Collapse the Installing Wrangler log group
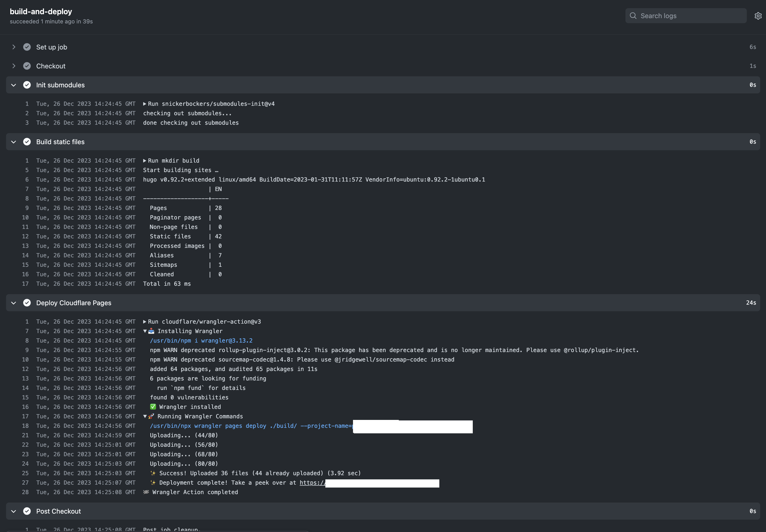766x532 pixels. point(145,331)
